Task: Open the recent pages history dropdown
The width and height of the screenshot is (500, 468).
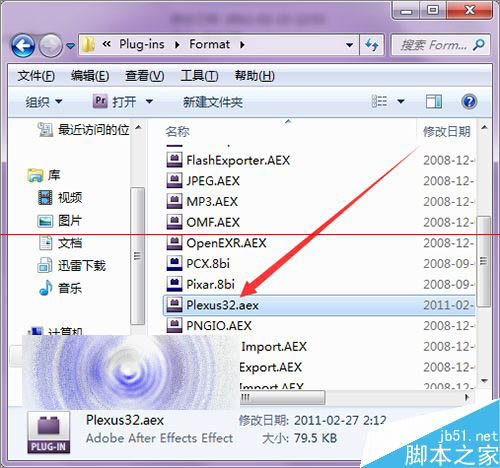Action: (x=70, y=46)
